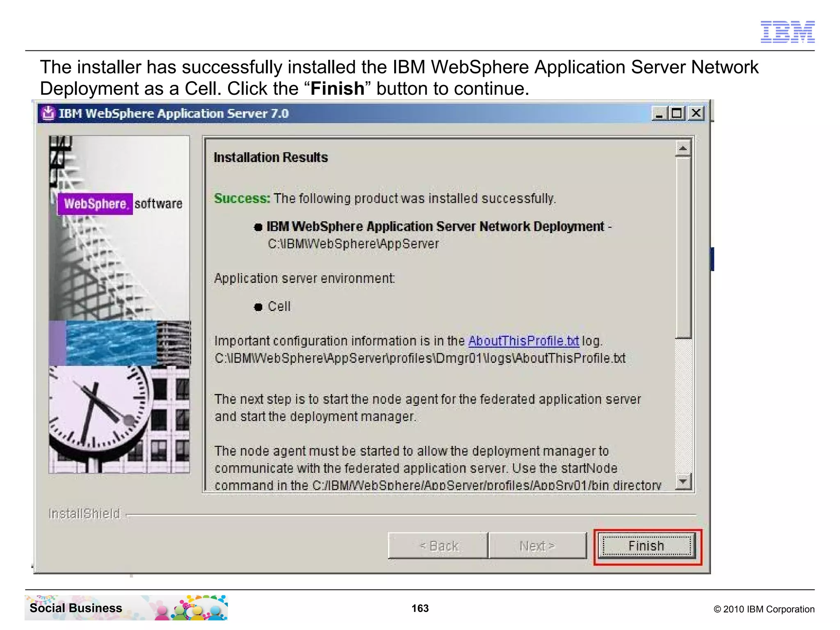Click the results scrollbar thumb
This screenshot has height=630, width=840.
point(683,248)
